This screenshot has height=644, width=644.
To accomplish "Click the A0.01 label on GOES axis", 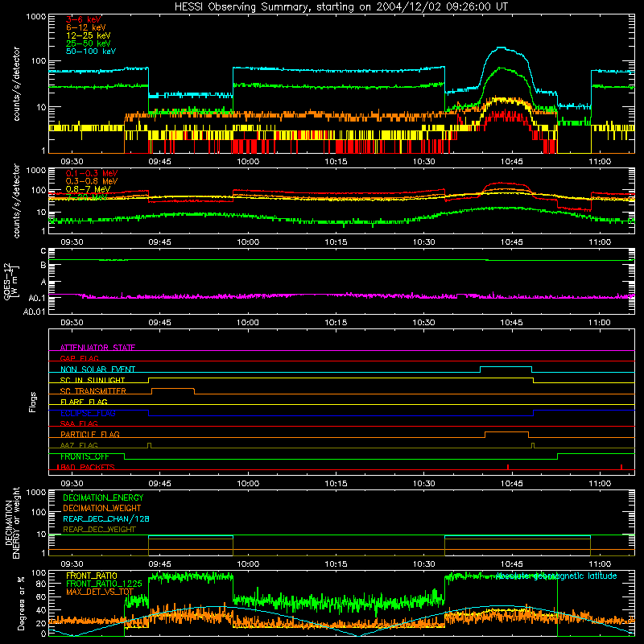I will [35, 312].
